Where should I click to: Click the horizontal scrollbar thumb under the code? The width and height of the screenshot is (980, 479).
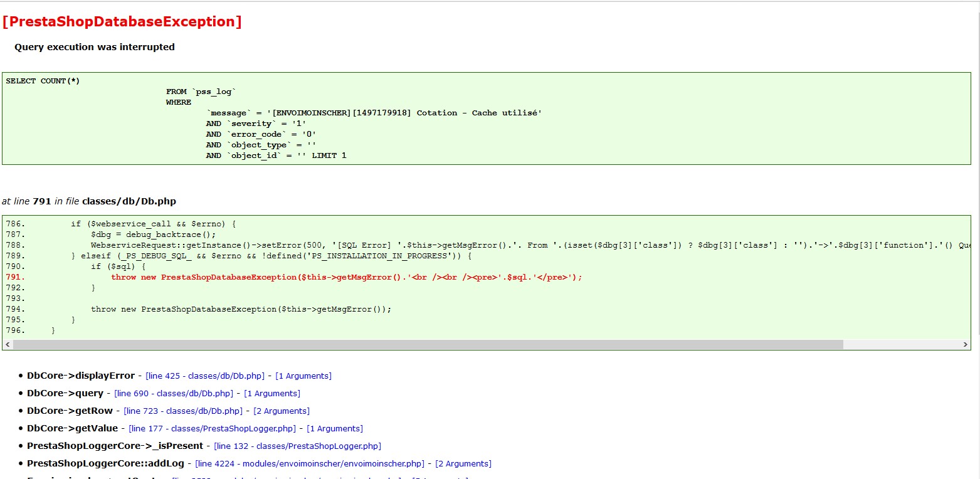click(428, 345)
